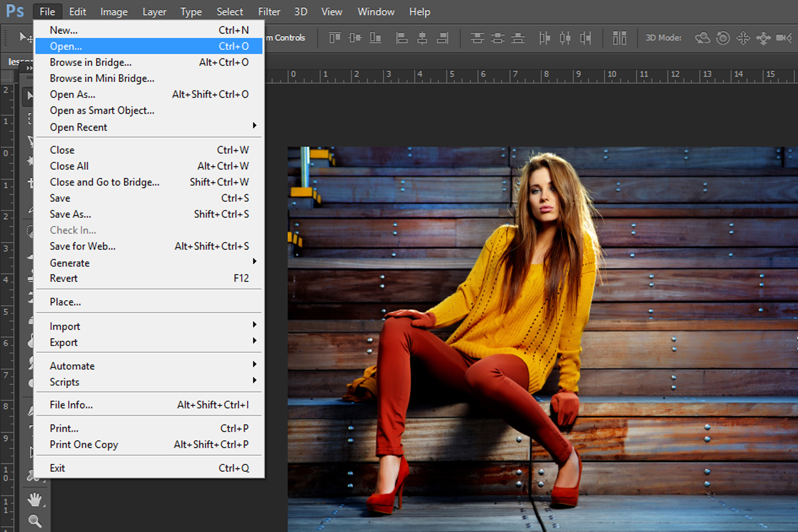Select the 3D Rotate Camera icon
The image size is (798, 532).
click(703, 38)
